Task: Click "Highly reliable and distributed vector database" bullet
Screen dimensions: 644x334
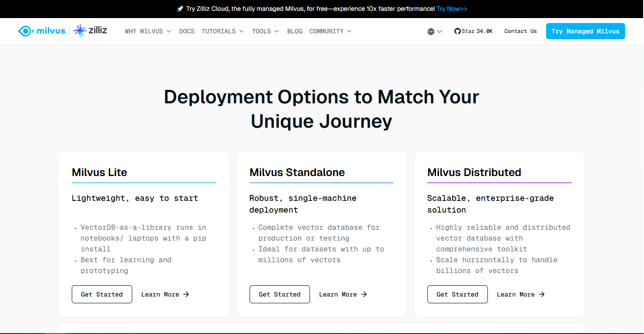Action: 503,238
